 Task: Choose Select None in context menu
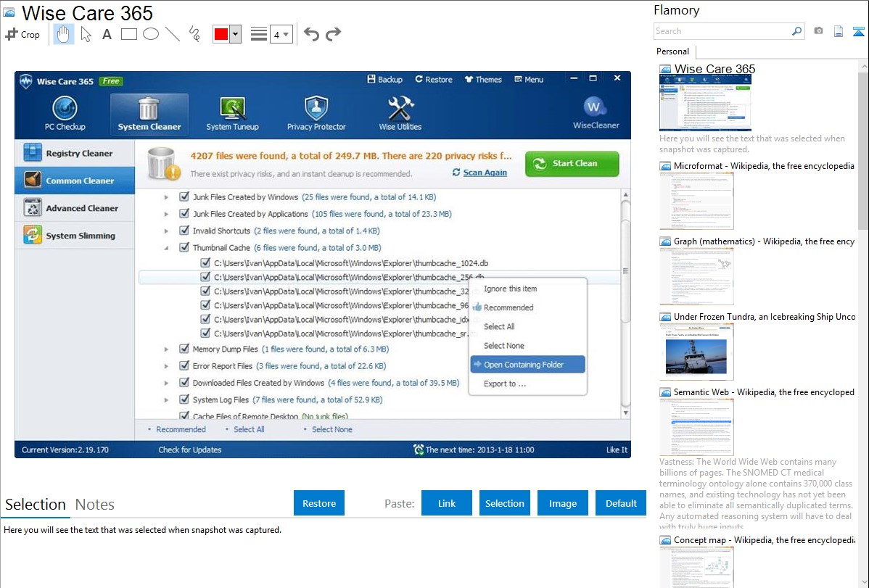pyautogui.click(x=527, y=345)
